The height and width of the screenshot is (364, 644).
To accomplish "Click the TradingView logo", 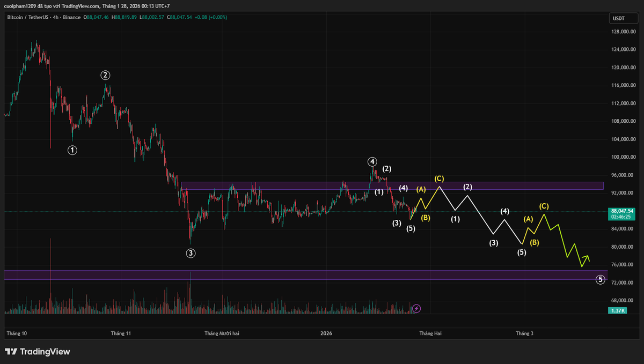I will [x=38, y=352].
